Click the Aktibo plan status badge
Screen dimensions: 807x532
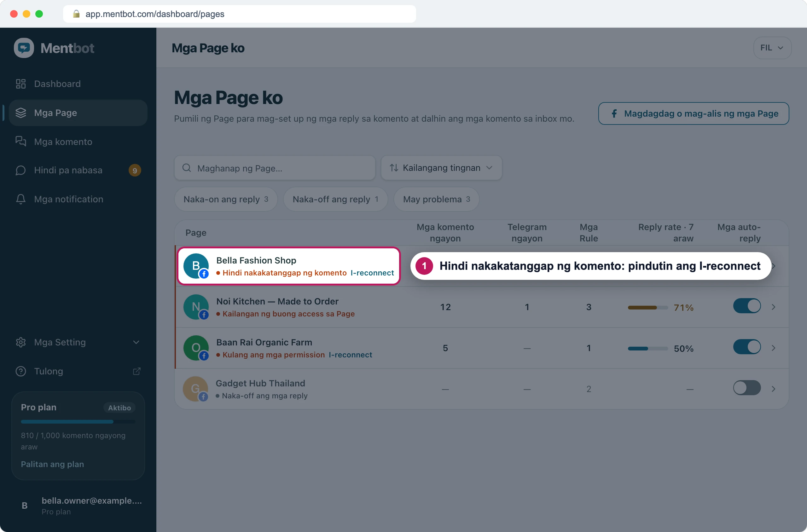coord(119,408)
